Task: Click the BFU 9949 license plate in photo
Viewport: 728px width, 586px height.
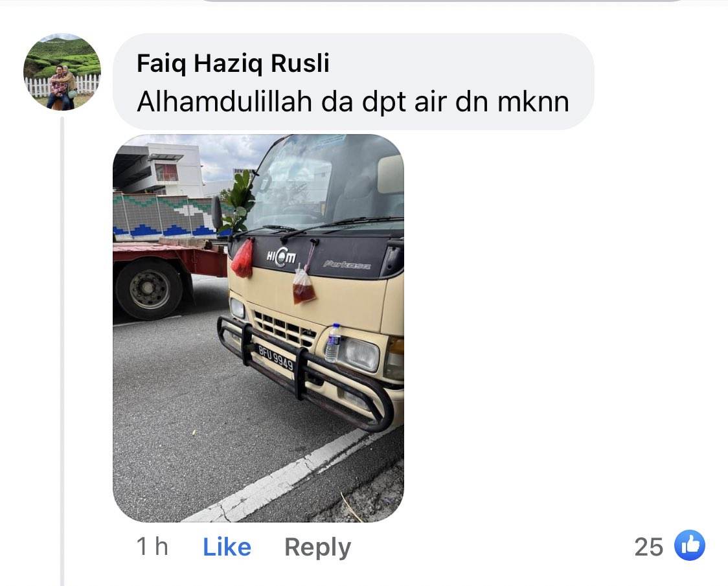Action: tap(276, 357)
